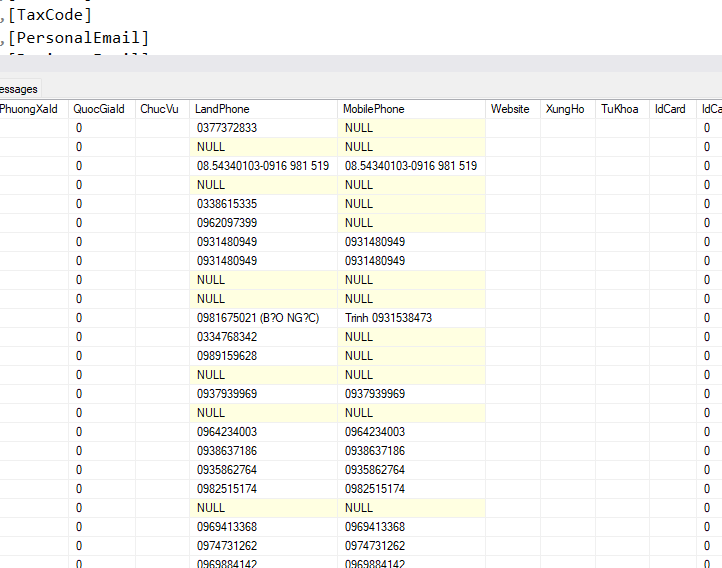Click the QuocGiaId column header
722x568 pixels.
(98, 109)
